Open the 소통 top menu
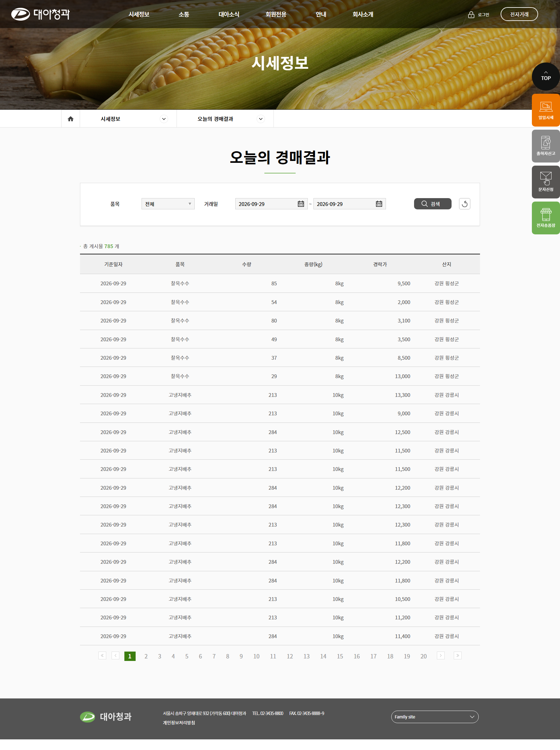This screenshot has height=750, width=560. pos(184,14)
